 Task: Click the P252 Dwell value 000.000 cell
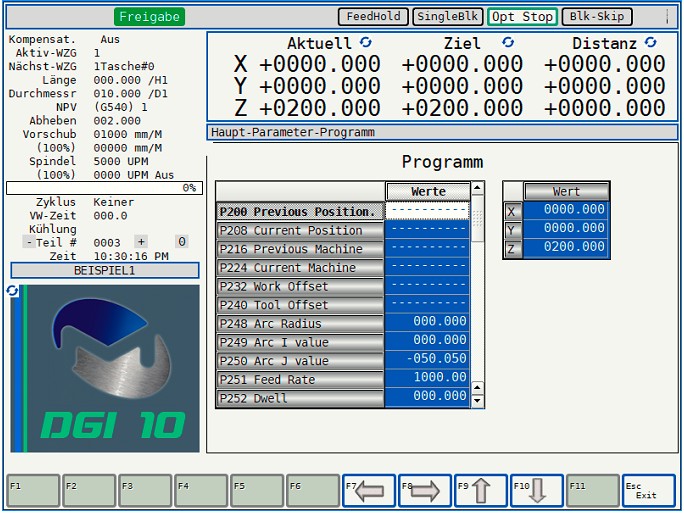428,396
